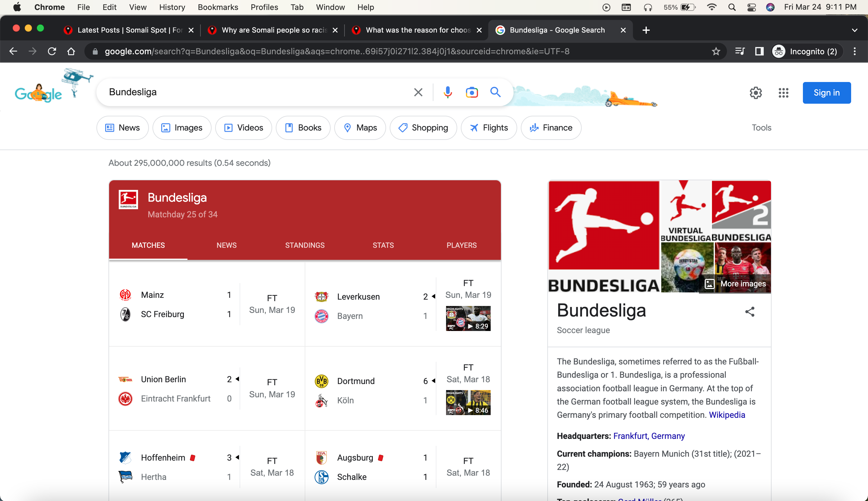Open Google Lens image search

(472, 92)
